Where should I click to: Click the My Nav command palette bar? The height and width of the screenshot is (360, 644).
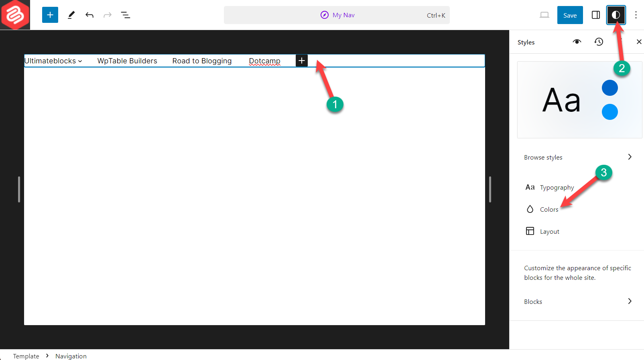(x=337, y=15)
